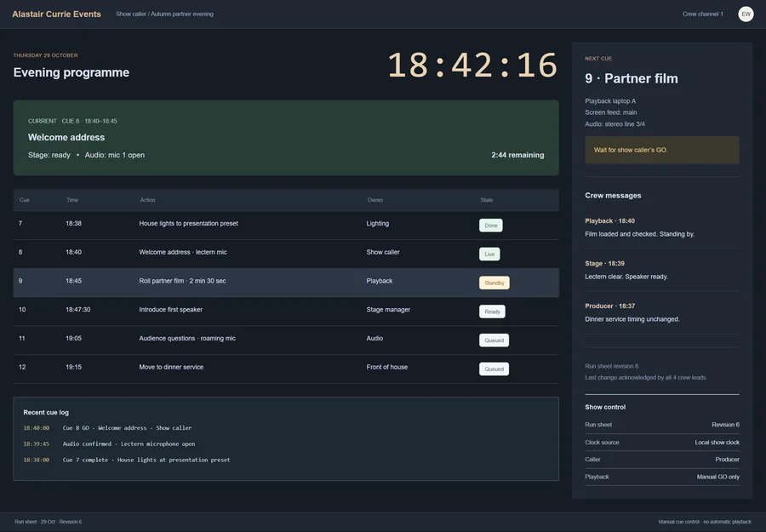Click the Alastair Currie Events title
The image size is (766, 532).
click(x=57, y=14)
